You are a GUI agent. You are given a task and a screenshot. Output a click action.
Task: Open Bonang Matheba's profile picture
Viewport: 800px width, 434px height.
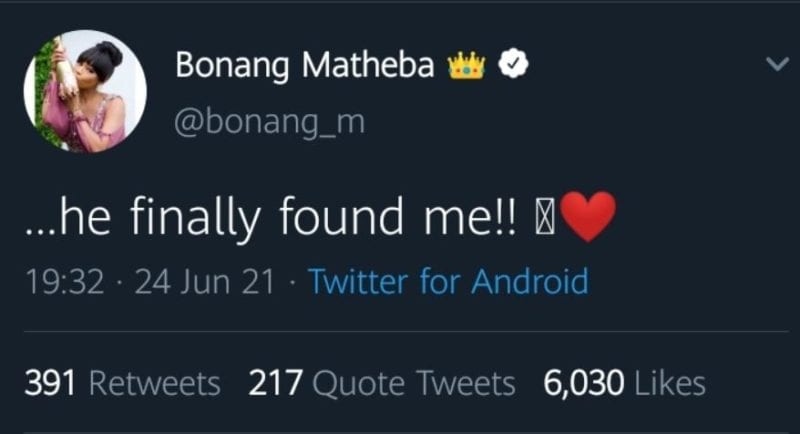pos(85,91)
